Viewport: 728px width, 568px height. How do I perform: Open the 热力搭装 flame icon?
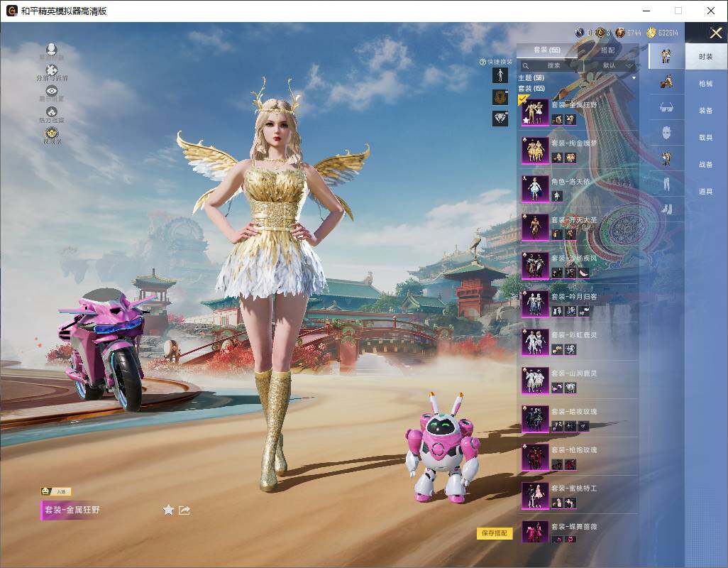pos(52,112)
